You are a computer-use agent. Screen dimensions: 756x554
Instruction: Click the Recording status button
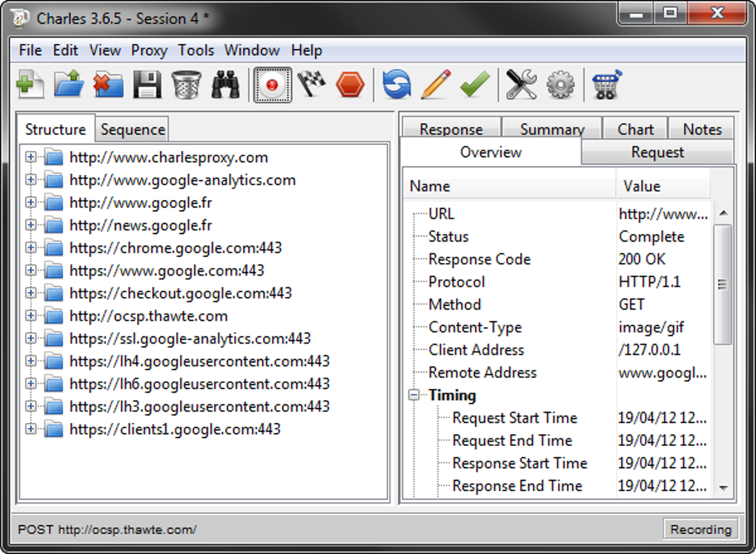[700, 530]
